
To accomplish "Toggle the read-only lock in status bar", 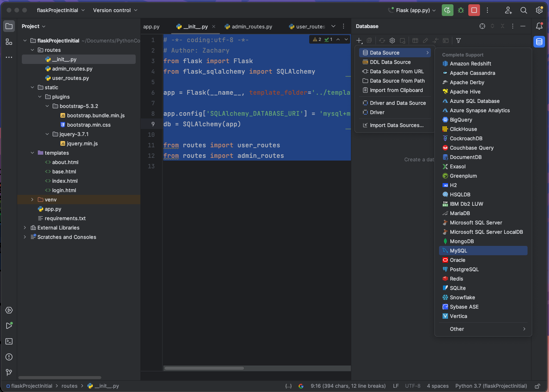I will tap(537, 386).
